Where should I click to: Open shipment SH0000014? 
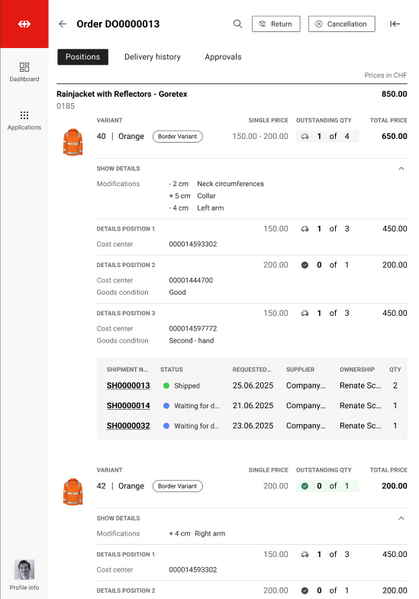coord(128,406)
